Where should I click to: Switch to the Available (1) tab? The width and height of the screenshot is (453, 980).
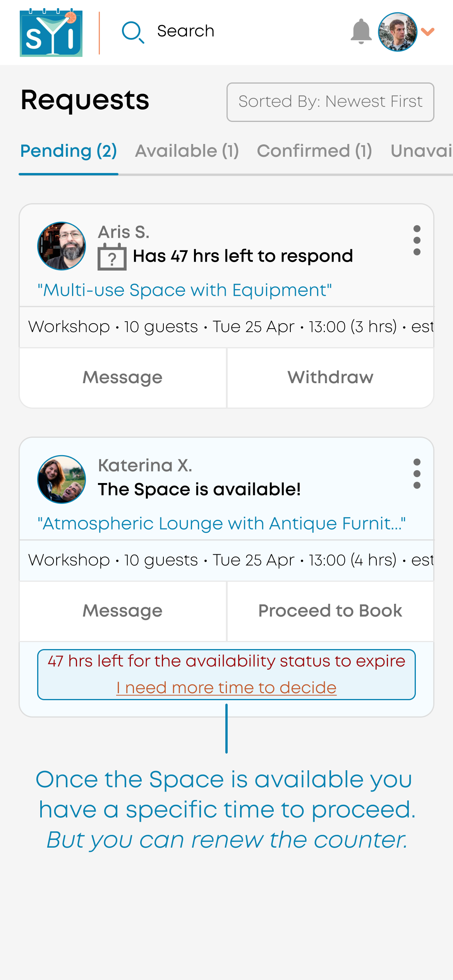tap(187, 151)
